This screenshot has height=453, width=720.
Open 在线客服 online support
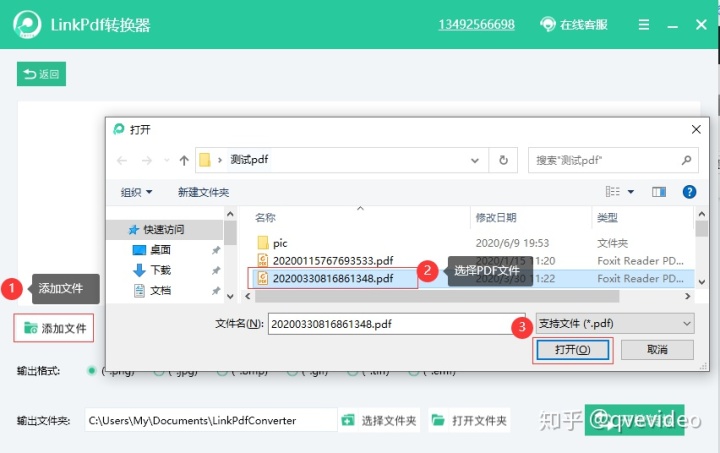pos(574,24)
